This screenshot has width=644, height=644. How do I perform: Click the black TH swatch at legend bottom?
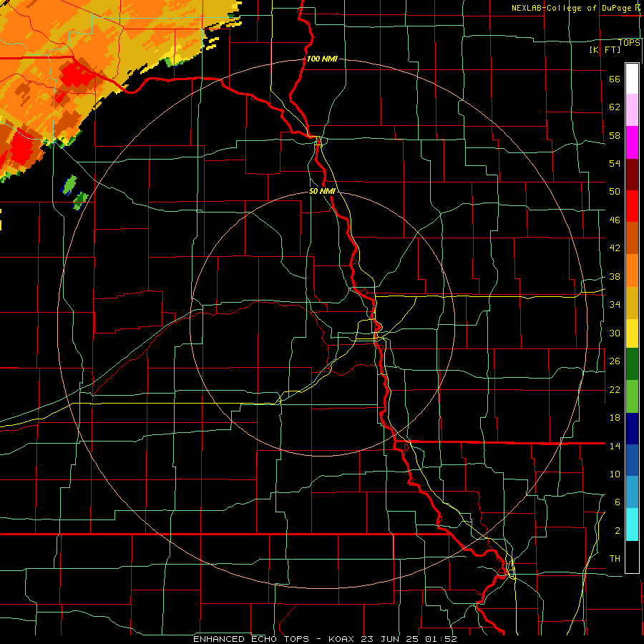pos(632,557)
